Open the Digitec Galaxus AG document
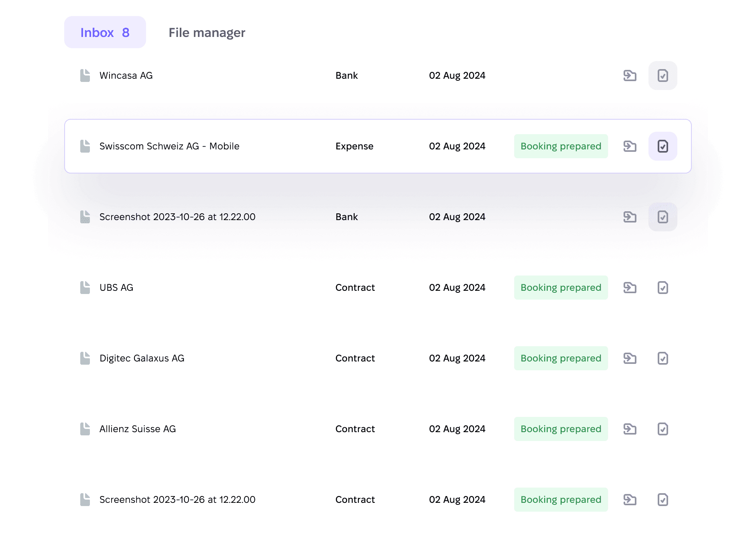 point(142,358)
